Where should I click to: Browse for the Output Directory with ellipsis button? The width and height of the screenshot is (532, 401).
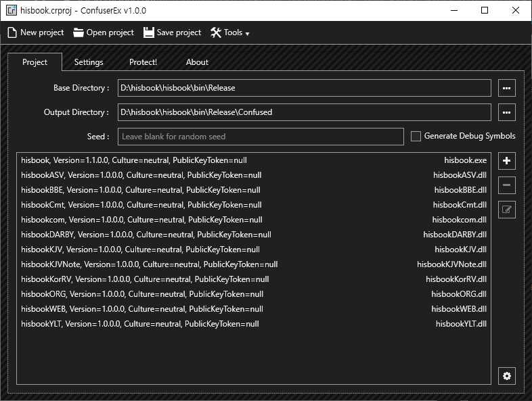click(x=506, y=112)
